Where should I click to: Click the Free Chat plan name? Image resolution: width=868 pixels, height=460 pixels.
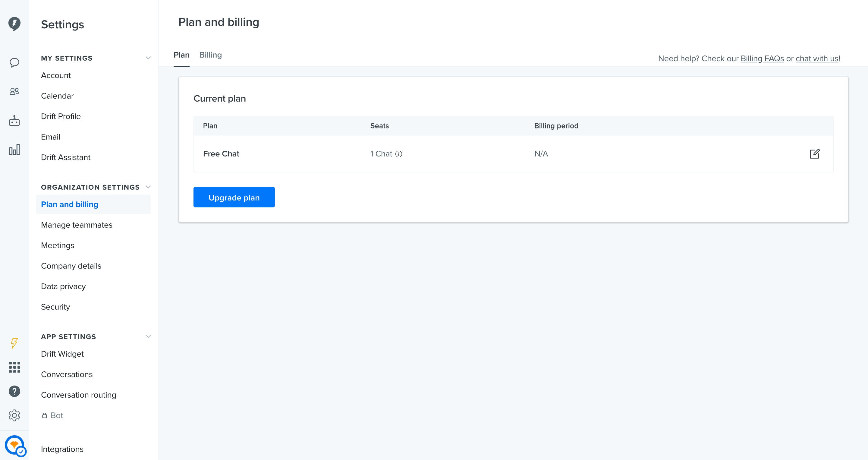pos(221,154)
